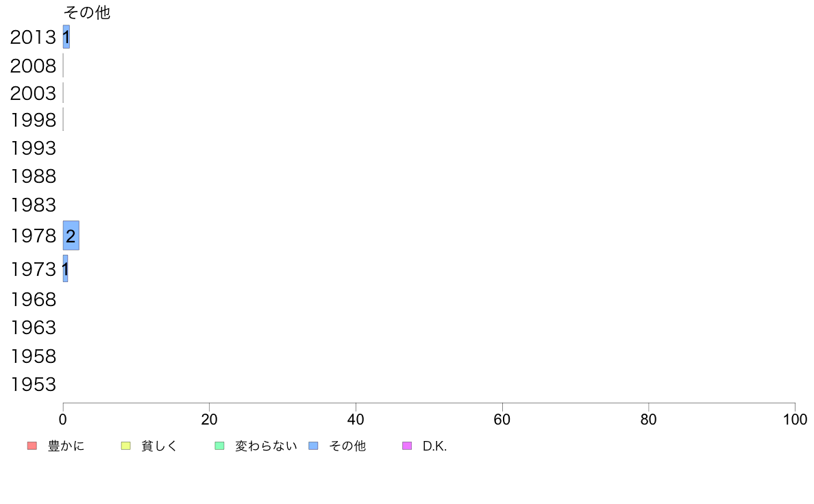The width and height of the screenshot is (814, 504).
Task: Click the red 豊かに legend swatch
Action: [32, 446]
